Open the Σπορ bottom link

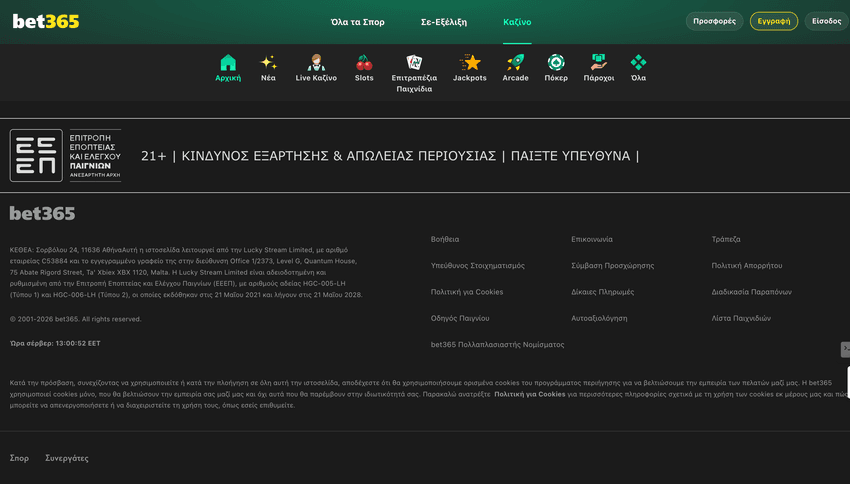click(x=19, y=458)
